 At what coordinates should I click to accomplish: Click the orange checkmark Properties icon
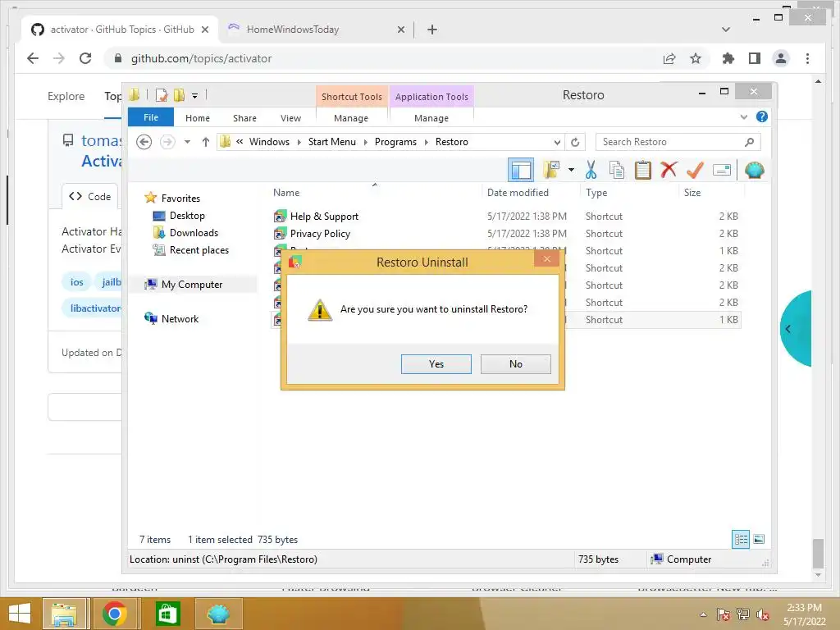(x=695, y=170)
